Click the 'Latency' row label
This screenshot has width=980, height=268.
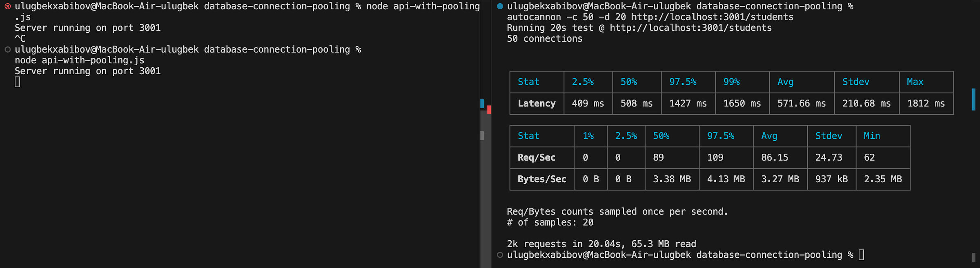click(x=537, y=104)
